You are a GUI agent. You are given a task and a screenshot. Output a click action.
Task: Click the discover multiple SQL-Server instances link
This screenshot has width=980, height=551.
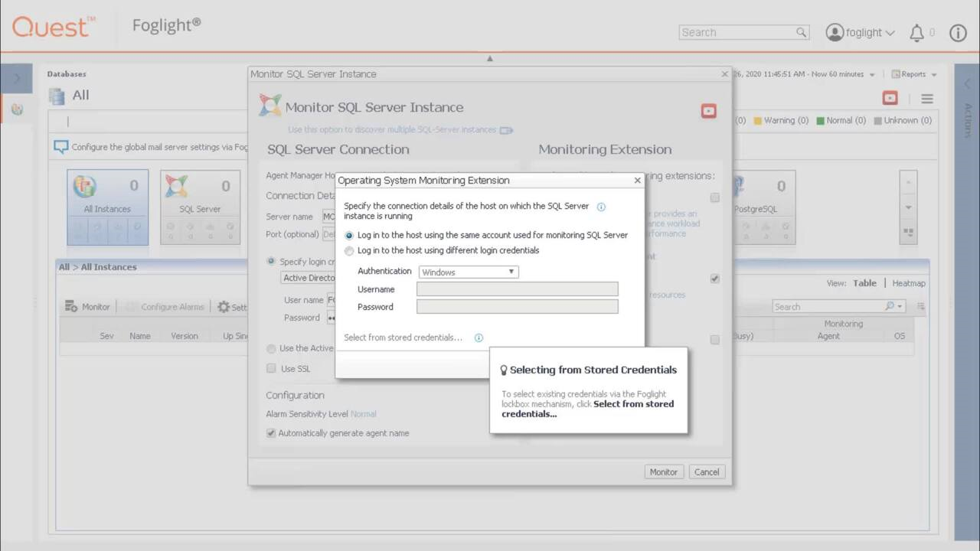(392, 130)
